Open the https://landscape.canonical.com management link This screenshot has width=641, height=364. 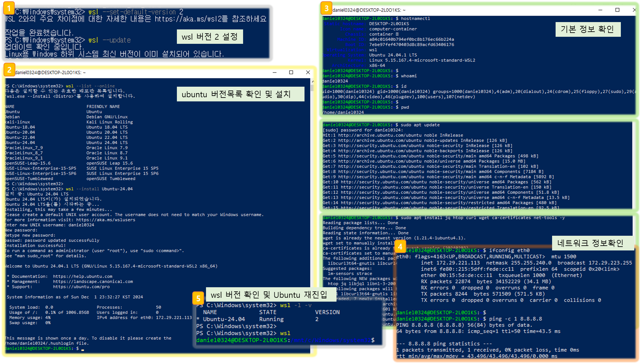tap(93, 281)
